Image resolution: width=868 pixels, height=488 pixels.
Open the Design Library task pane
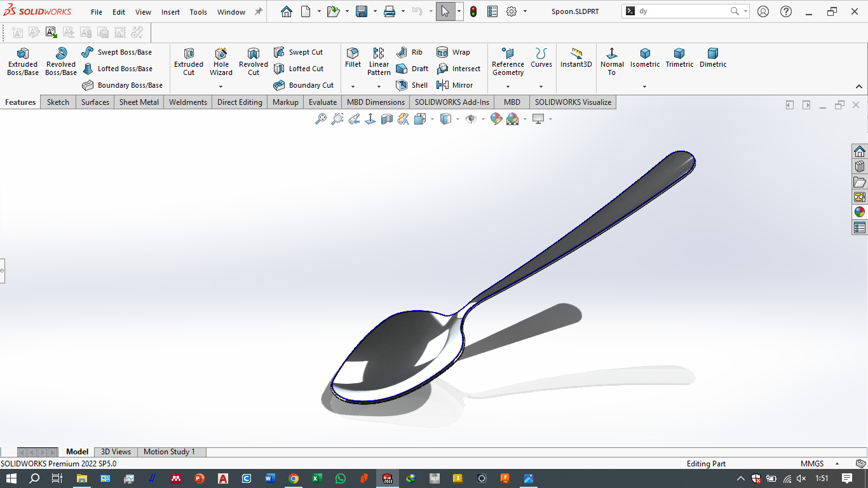(859, 166)
